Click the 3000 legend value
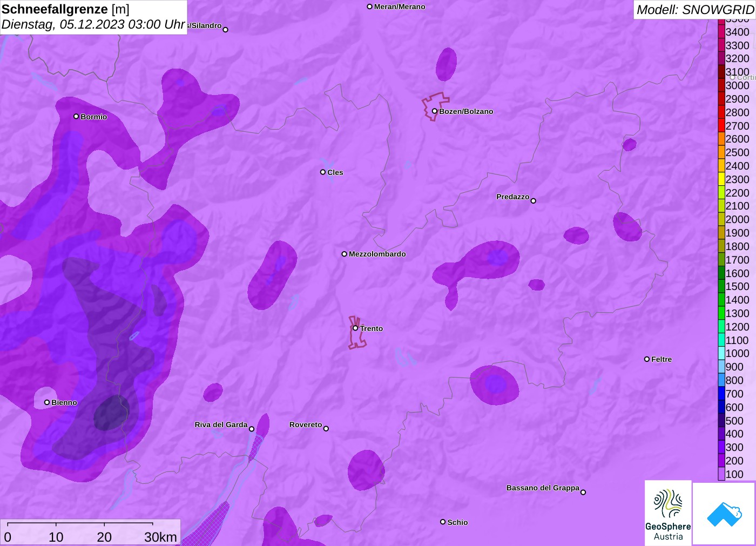 (737, 85)
